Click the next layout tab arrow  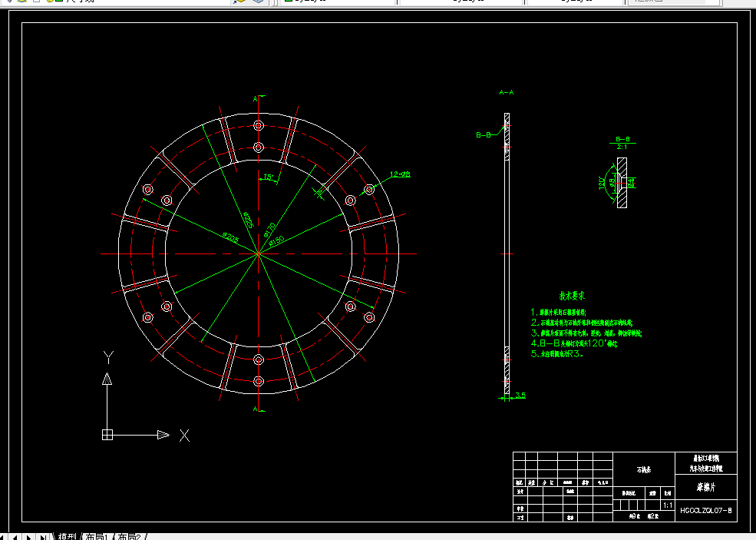(29, 537)
